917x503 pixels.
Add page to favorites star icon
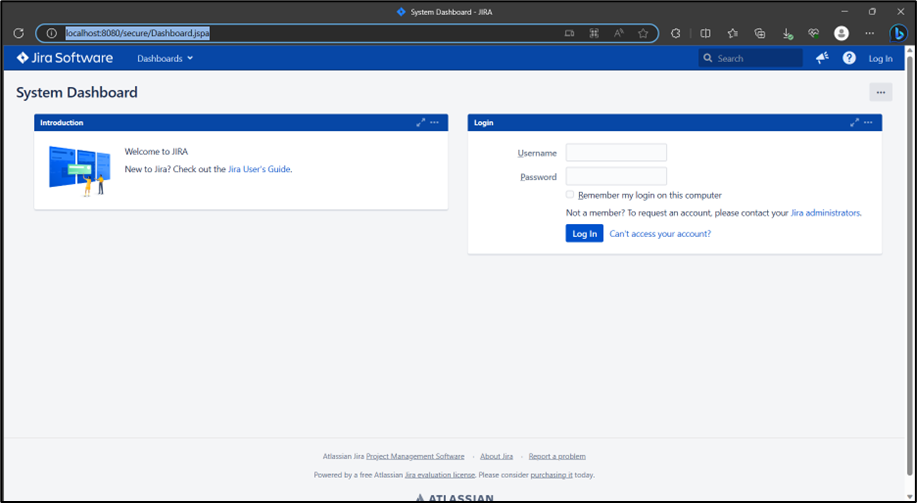pyautogui.click(x=643, y=33)
